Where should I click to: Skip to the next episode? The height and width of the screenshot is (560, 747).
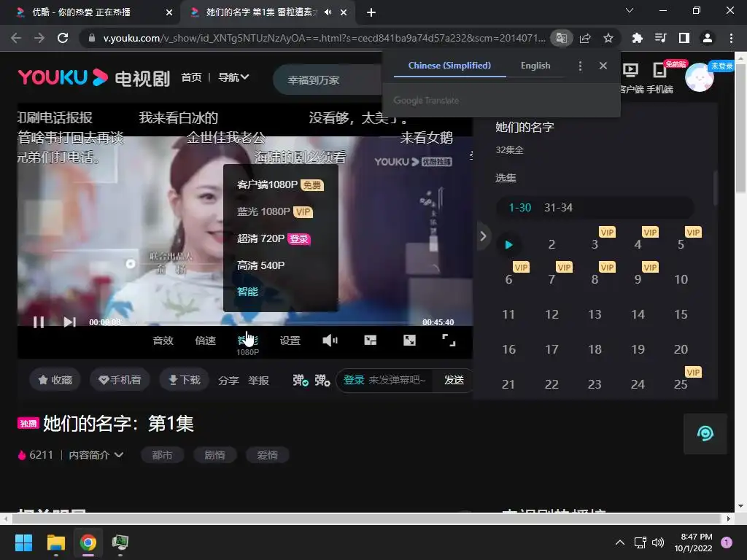pyautogui.click(x=69, y=322)
